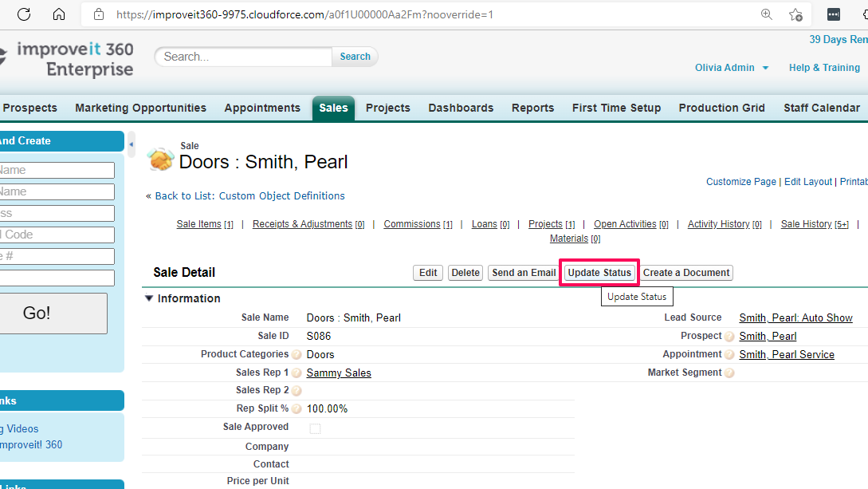Image resolution: width=868 pixels, height=489 pixels.
Task: Open the Help & Training link
Action: [x=824, y=68]
